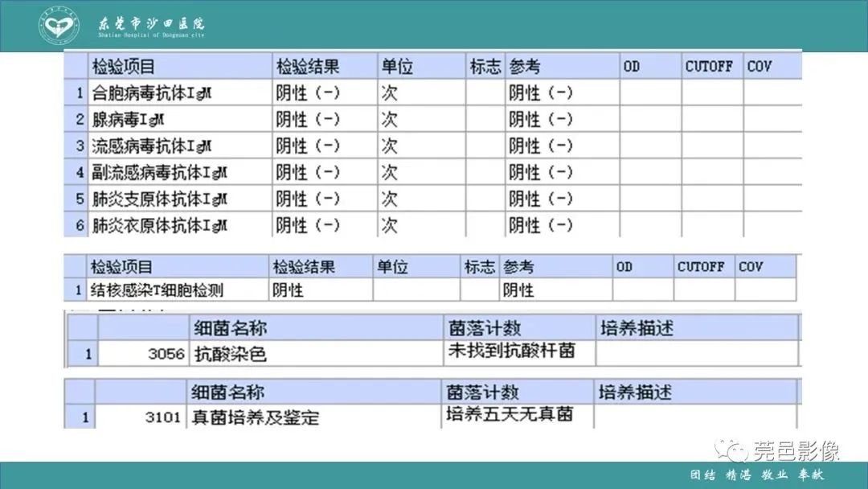The width and height of the screenshot is (868, 489).
Task: Select 肺炎衣原体抗体IgM entry
Action: click(x=159, y=225)
